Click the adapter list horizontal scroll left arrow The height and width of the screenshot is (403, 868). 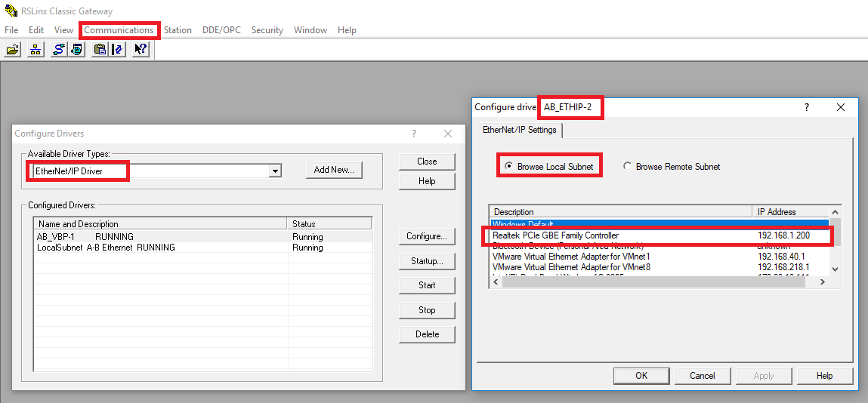496,282
